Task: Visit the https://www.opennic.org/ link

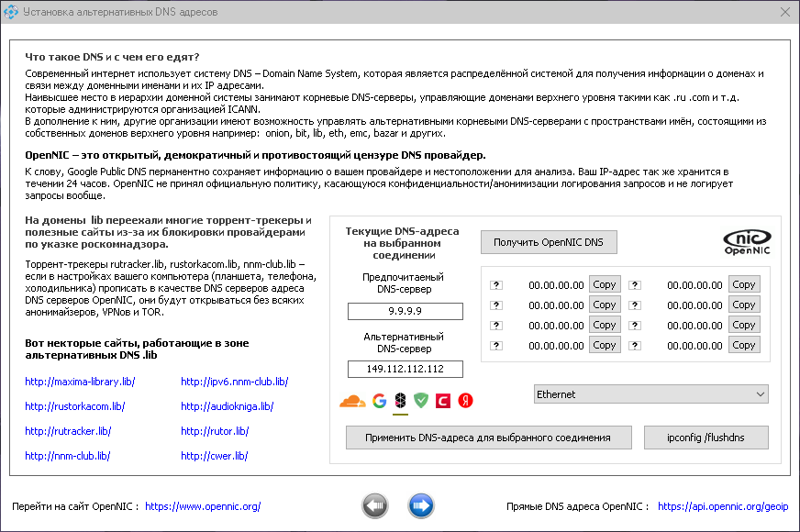Action: click(x=203, y=506)
